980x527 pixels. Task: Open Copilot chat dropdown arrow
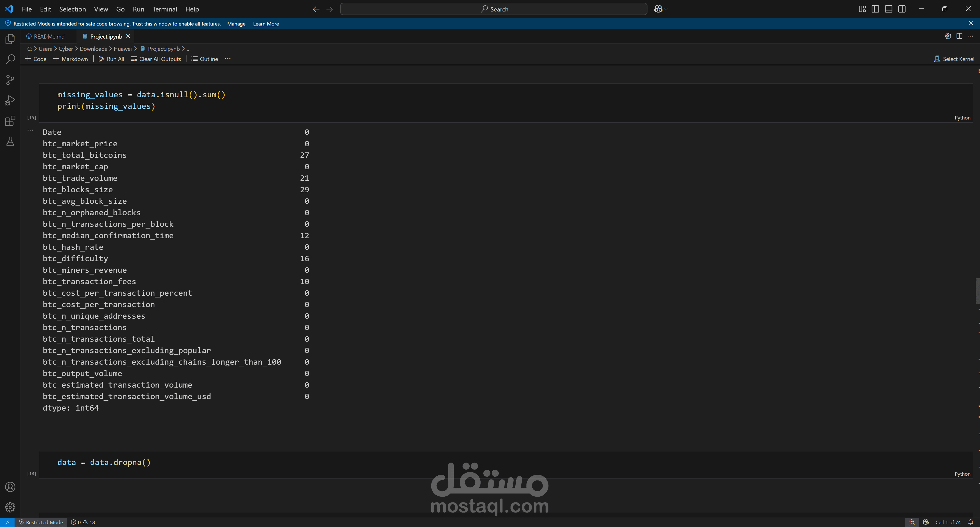click(x=666, y=9)
